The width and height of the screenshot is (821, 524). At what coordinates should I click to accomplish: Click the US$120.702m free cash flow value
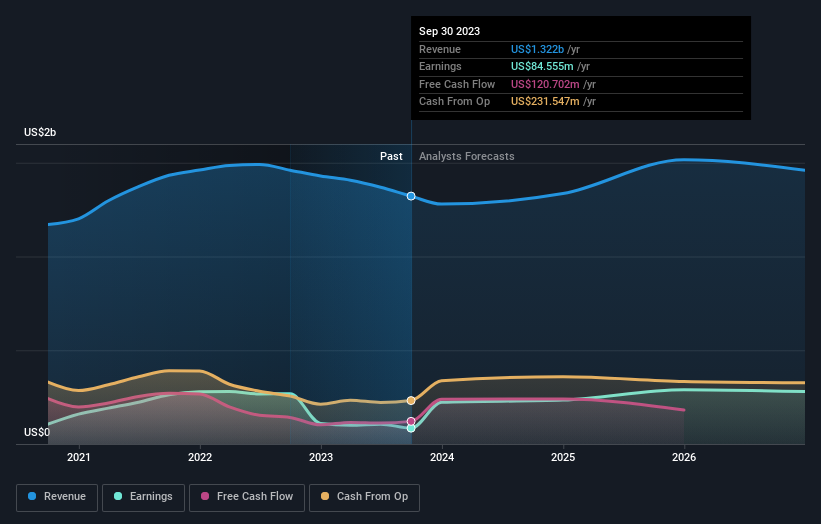pyautogui.click(x=545, y=84)
